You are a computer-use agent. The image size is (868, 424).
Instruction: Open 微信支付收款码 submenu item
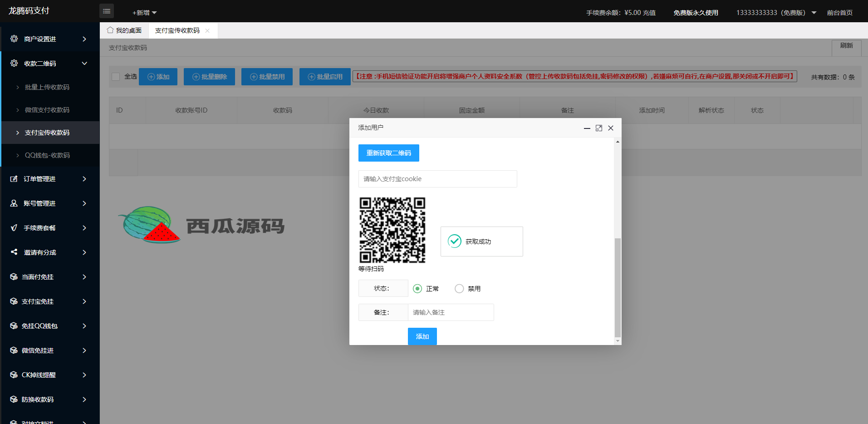50,110
